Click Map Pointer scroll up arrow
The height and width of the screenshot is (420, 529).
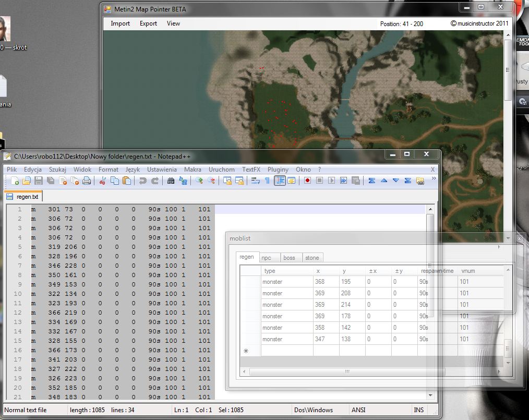coord(508,35)
